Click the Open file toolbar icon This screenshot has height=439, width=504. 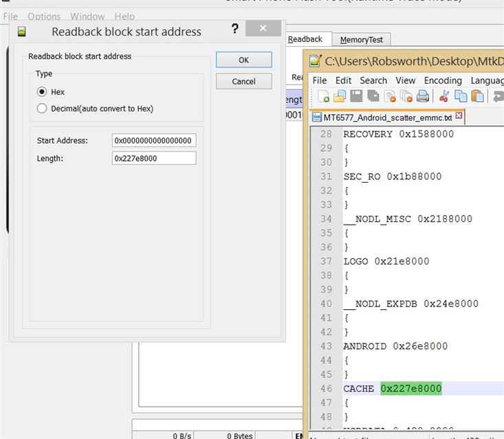click(x=340, y=97)
